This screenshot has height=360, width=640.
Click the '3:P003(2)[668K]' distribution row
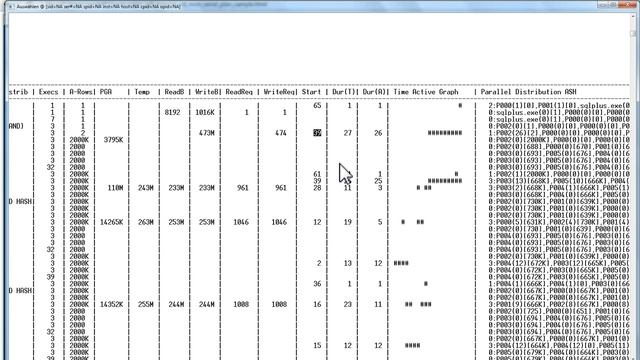click(x=559, y=188)
